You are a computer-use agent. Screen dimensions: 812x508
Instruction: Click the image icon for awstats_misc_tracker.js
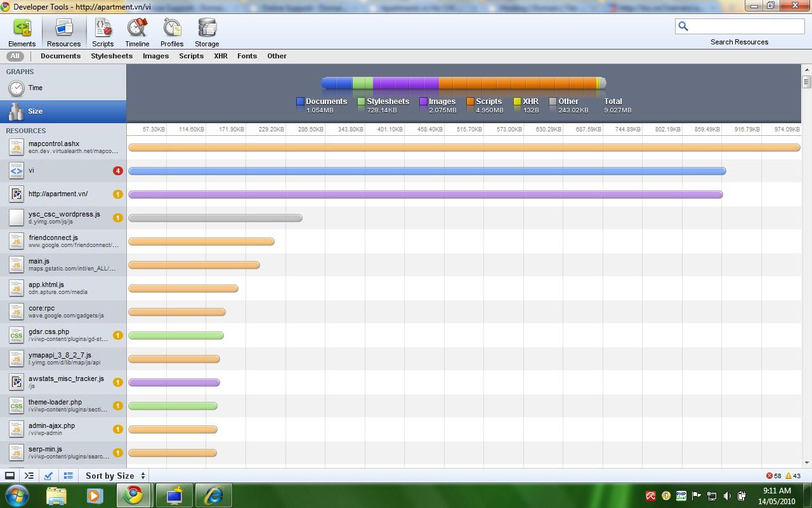[x=16, y=382]
